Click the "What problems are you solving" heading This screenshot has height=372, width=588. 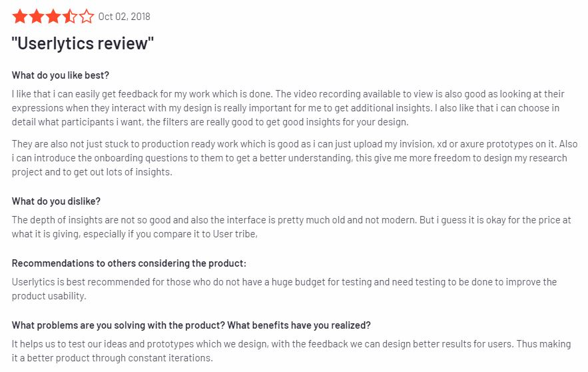(191, 325)
